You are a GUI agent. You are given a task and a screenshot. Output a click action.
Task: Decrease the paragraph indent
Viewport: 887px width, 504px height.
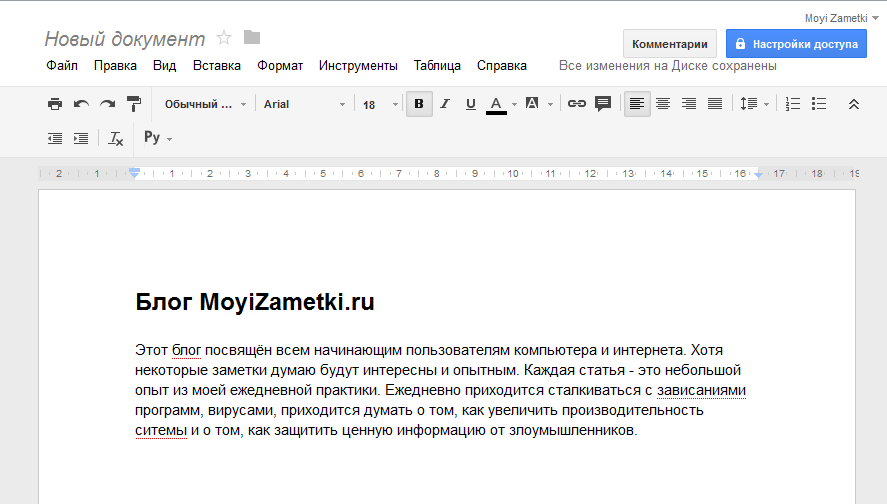55,139
